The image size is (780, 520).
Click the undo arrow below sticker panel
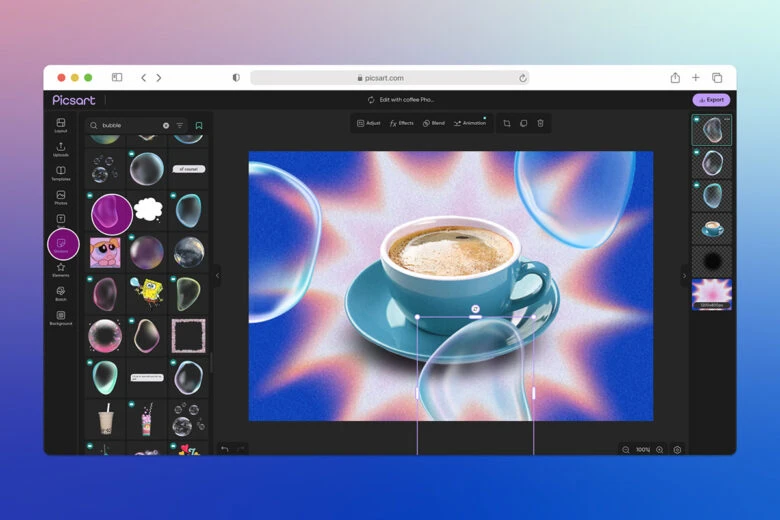coord(224,449)
